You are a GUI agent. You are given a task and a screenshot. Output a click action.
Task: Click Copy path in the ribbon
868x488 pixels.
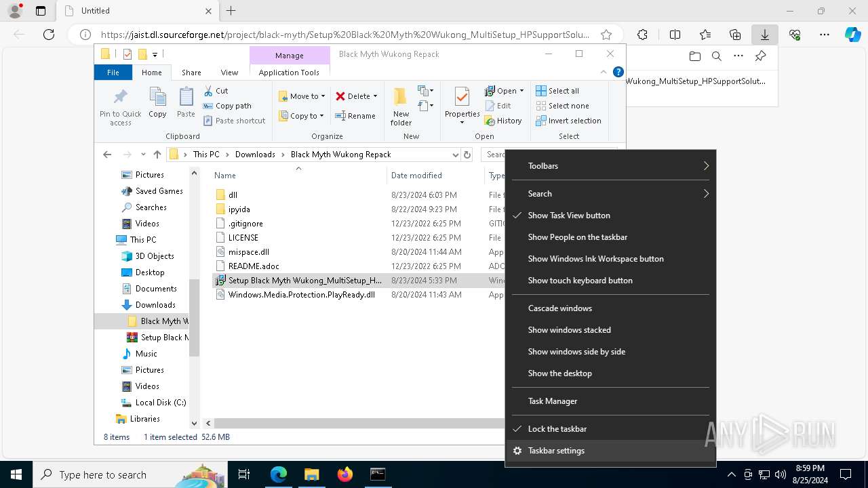coord(227,106)
